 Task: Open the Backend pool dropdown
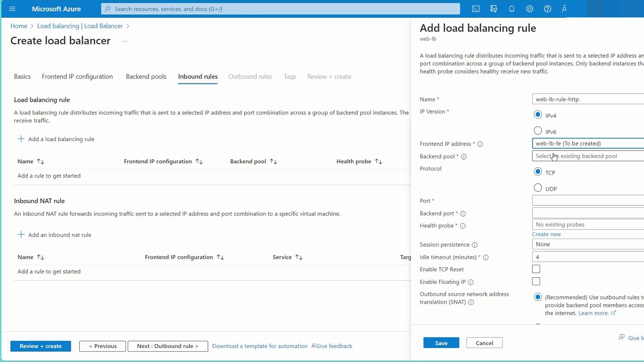click(587, 156)
